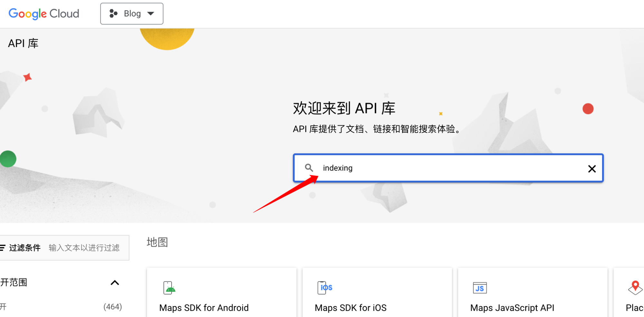The height and width of the screenshot is (317, 644).
Task: Click the red map pin Places icon
Action: (x=635, y=288)
